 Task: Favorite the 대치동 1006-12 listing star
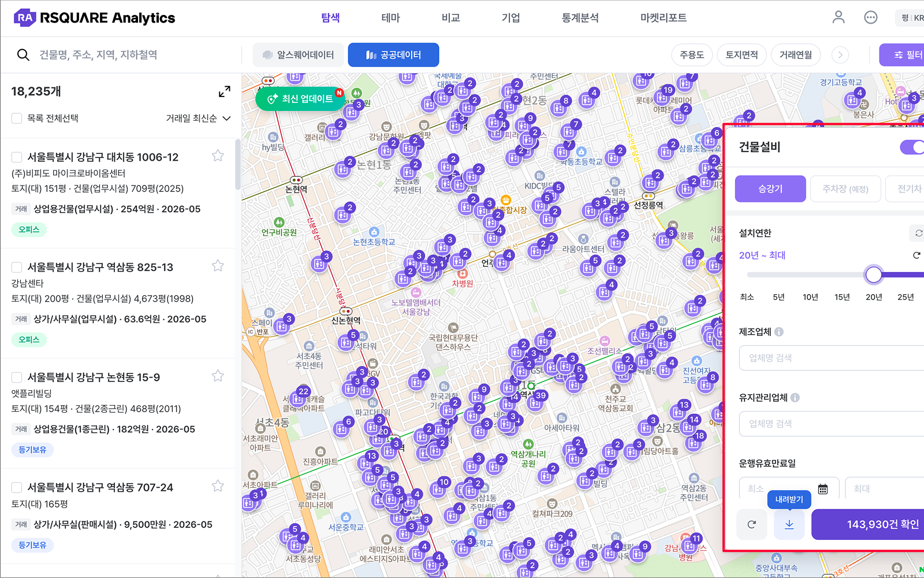coord(218,155)
